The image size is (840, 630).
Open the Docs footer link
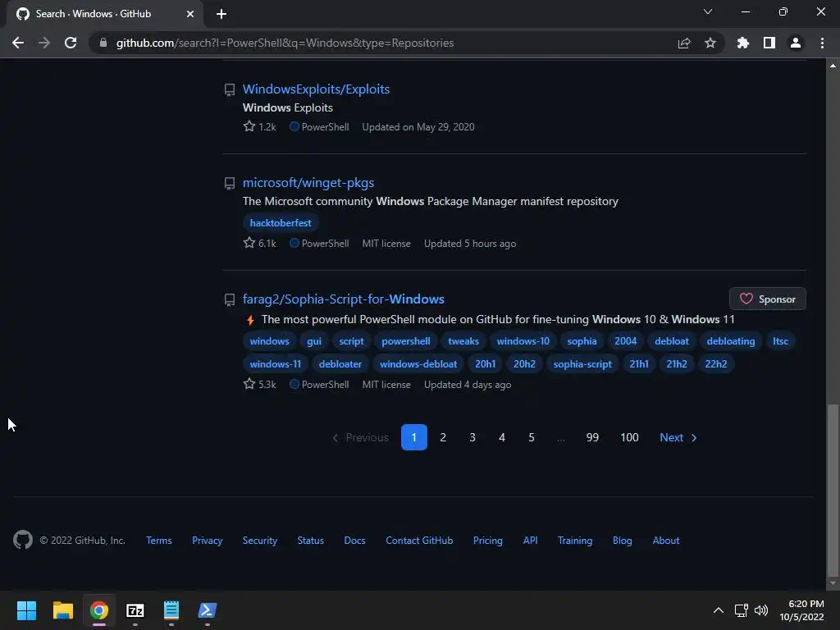(354, 540)
